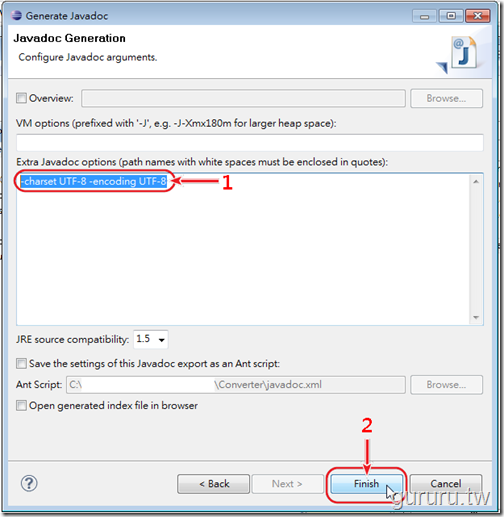Click Browse next to Overview field
This screenshot has width=504, height=517.
(446, 98)
